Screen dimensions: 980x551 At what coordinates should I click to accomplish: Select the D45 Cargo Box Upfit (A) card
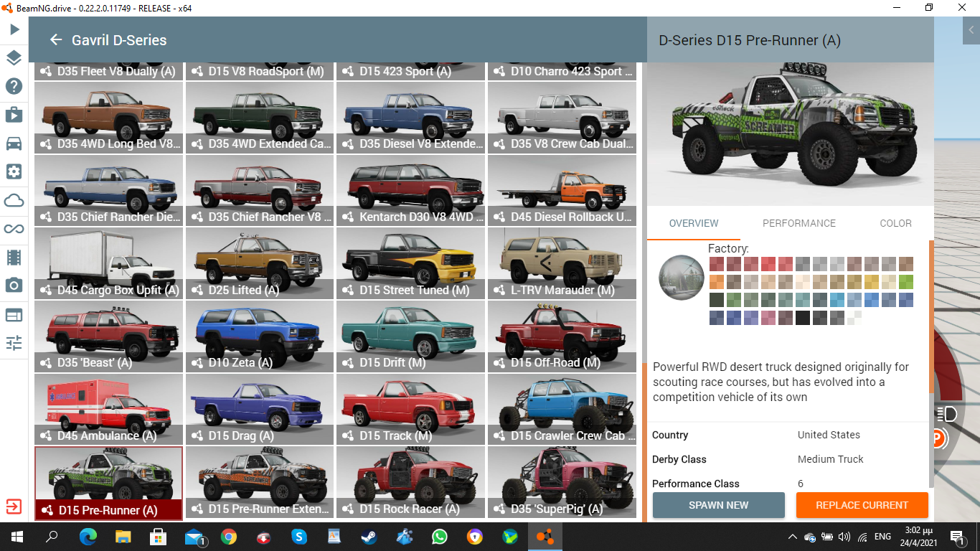[108, 263]
